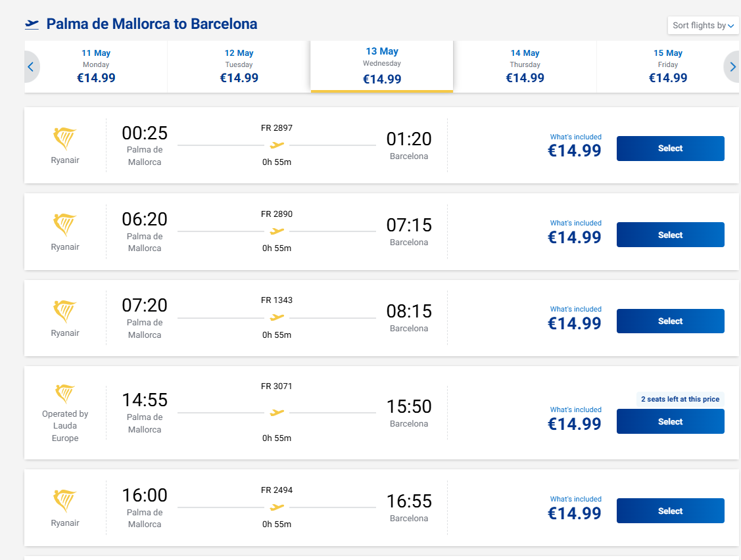Click Ryanair harp logo for 00:25 flight
The image size is (741, 560).
tap(65, 139)
